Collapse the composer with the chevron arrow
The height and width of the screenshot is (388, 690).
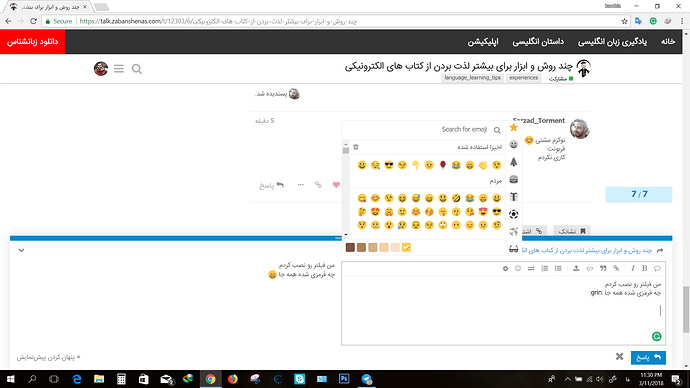21,250
